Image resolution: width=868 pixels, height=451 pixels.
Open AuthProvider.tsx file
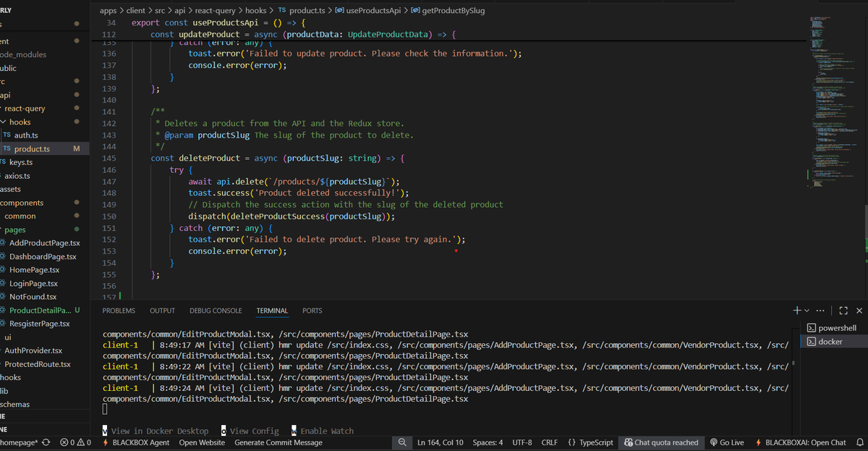pos(33,350)
